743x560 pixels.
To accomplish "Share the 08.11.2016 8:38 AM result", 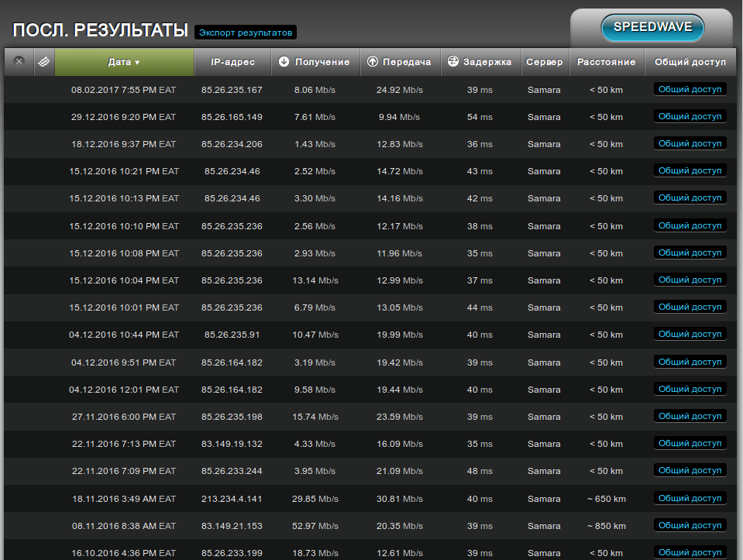I will coord(690,525).
